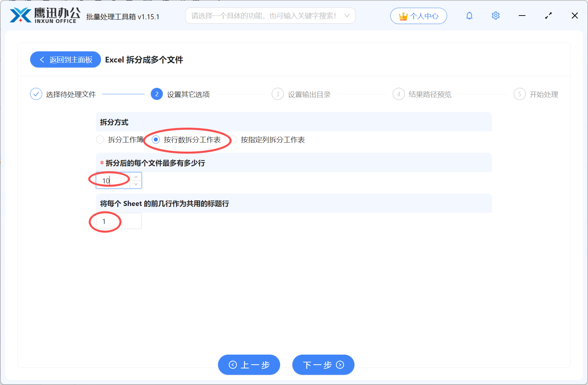Click the 返回到主面板 button

(x=65, y=59)
